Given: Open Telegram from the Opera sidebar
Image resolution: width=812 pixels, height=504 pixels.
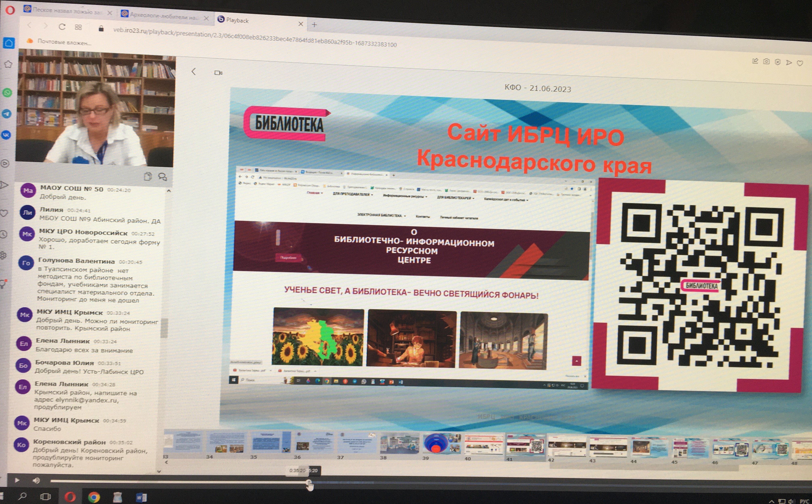Looking at the screenshot, I should [x=7, y=114].
